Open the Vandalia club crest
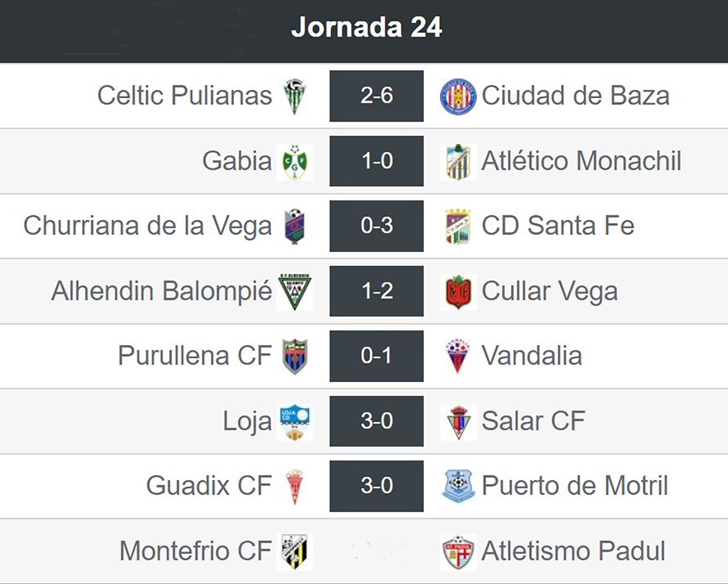 [458, 357]
